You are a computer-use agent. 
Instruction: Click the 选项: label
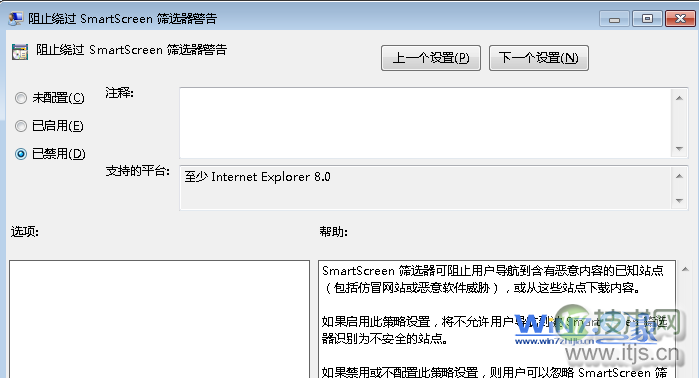coord(25,231)
